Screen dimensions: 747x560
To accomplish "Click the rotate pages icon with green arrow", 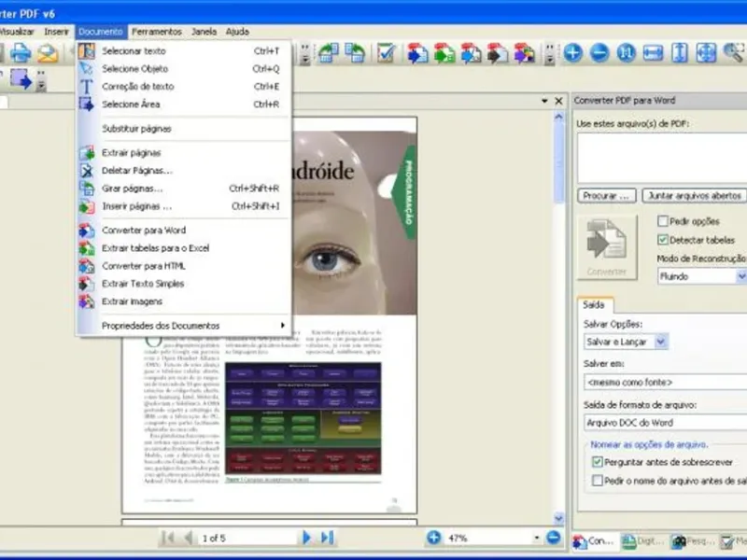I will [355, 52].
